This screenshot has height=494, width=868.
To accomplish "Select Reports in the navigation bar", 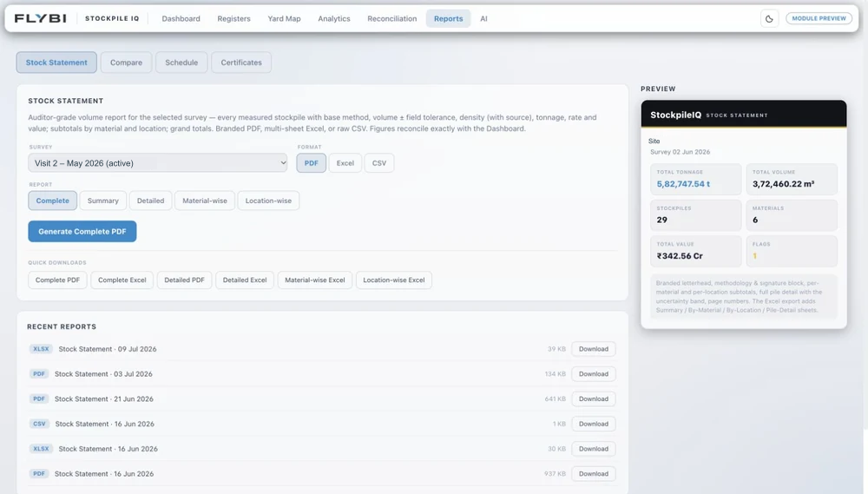I will (449, 18).
